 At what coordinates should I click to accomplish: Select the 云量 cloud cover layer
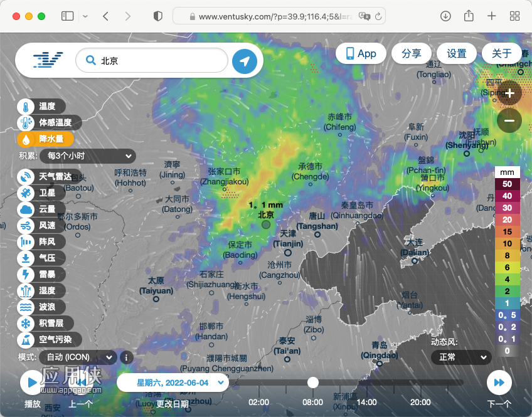(41, 209)
